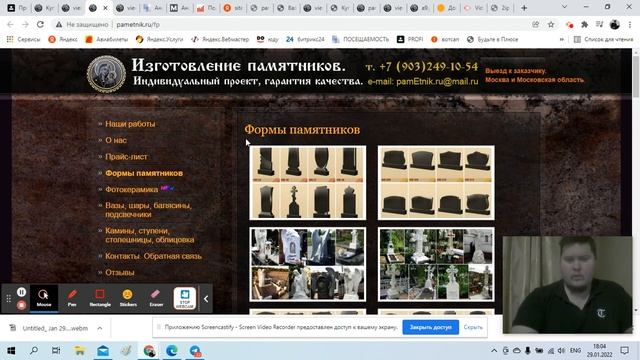The width and height of the screenshot is (640, 360).
Task: Open Chrome extensions puzzle icon
Action: click(x=584, y=24)
